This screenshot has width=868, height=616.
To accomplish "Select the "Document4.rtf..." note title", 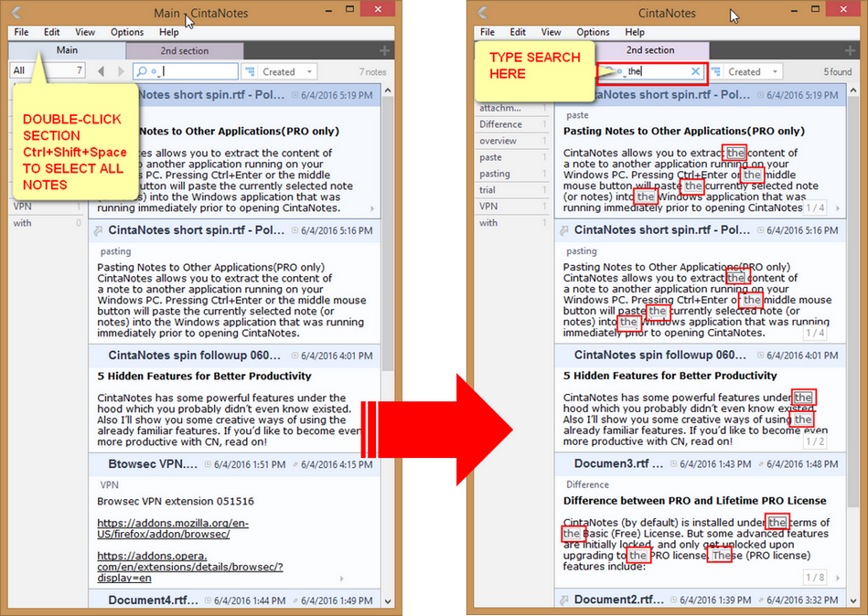I will (153, 600).
